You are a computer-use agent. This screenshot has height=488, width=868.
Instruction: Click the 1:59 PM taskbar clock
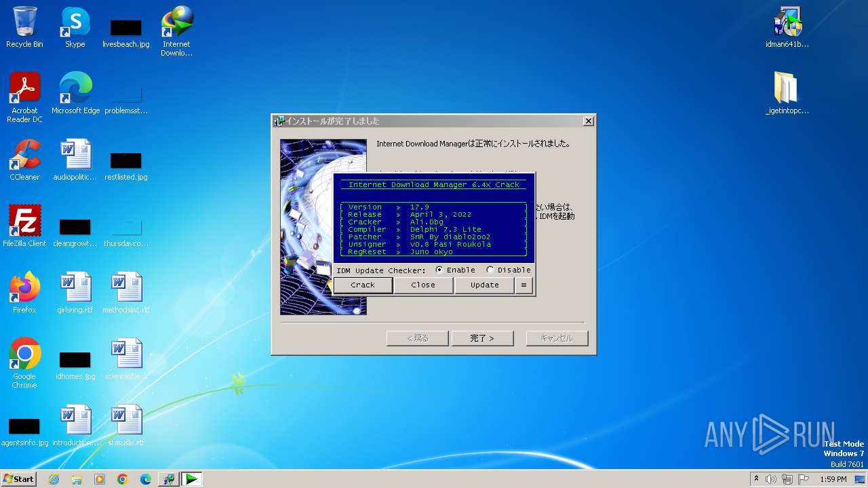[833, 479]
